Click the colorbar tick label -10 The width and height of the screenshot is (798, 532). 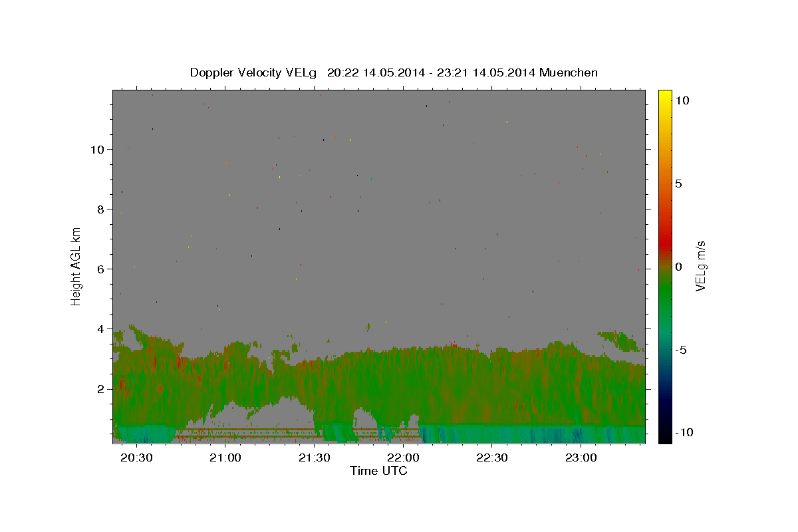coord(684,433)
